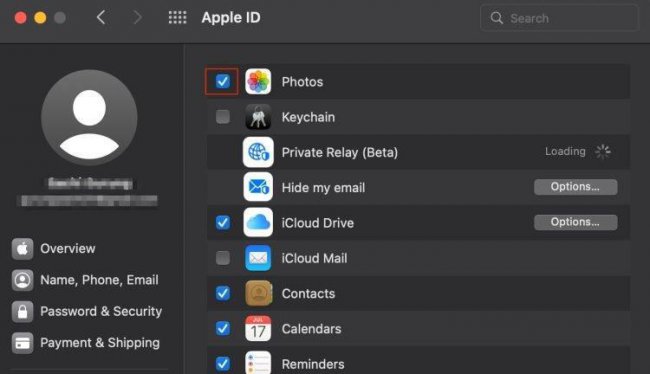Open Options for Hide my email
Viewport: 650px width, 374px height.
coord(575,187)
